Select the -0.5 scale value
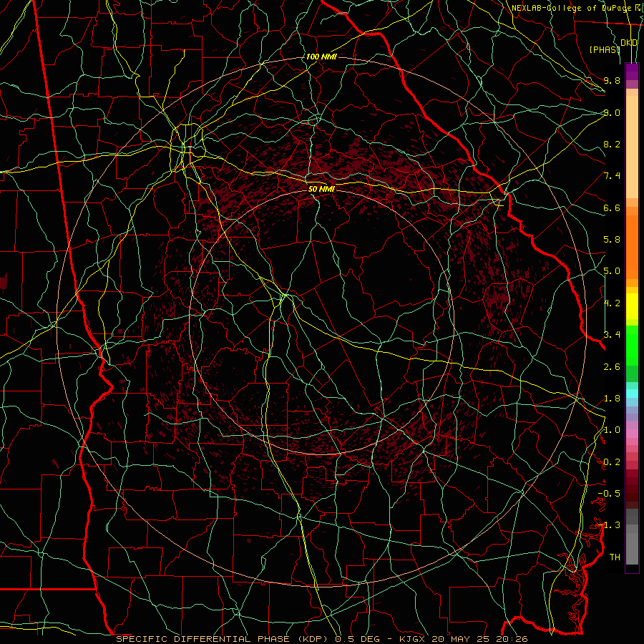 click(x=609, y=494)
